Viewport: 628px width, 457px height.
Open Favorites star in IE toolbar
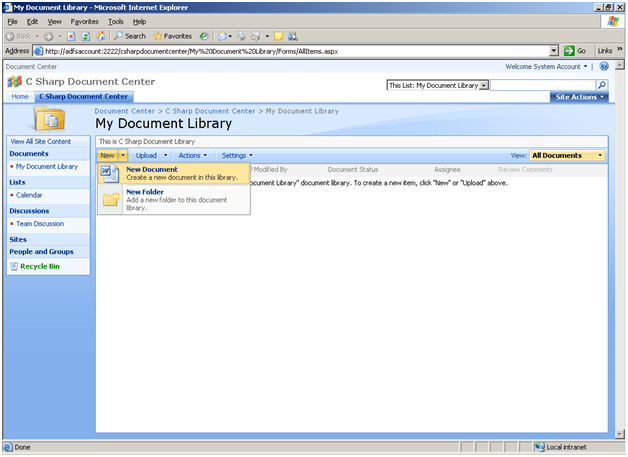click(x=172, y=36)
